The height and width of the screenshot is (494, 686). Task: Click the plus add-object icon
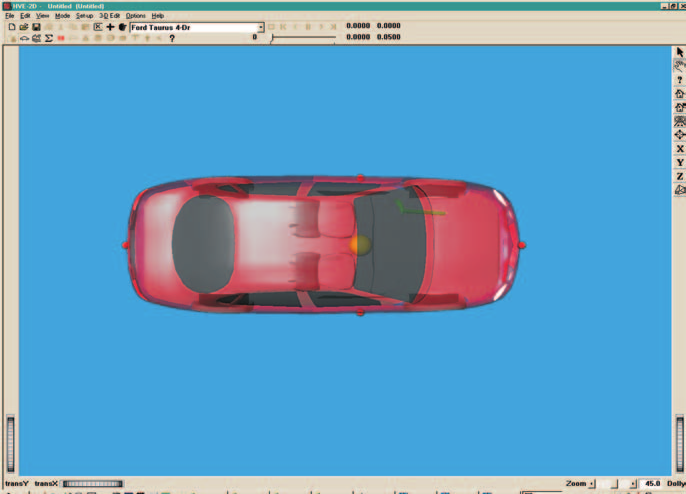[110, 27]
